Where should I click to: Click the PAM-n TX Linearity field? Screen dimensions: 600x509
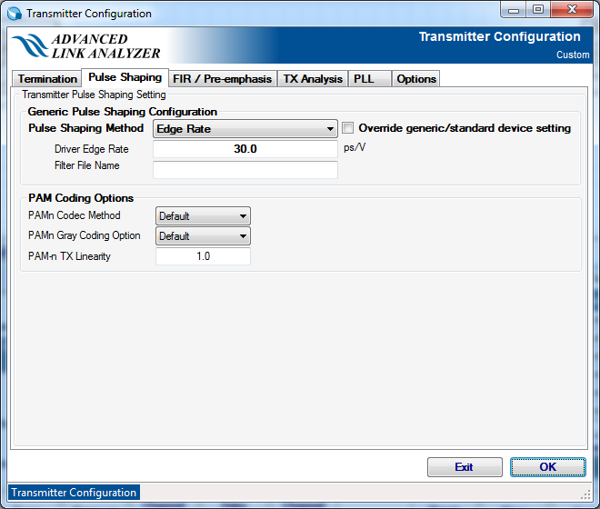(x=203, y=256)
